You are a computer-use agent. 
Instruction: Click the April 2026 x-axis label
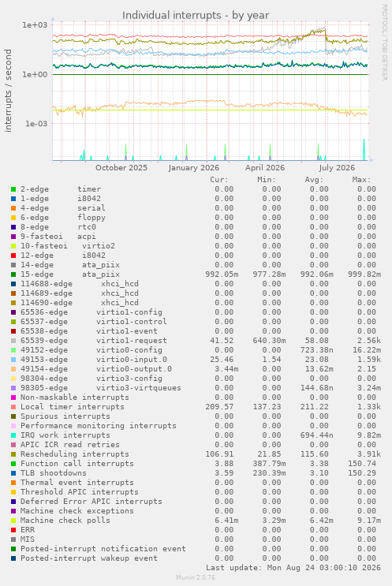pos(265,168)
